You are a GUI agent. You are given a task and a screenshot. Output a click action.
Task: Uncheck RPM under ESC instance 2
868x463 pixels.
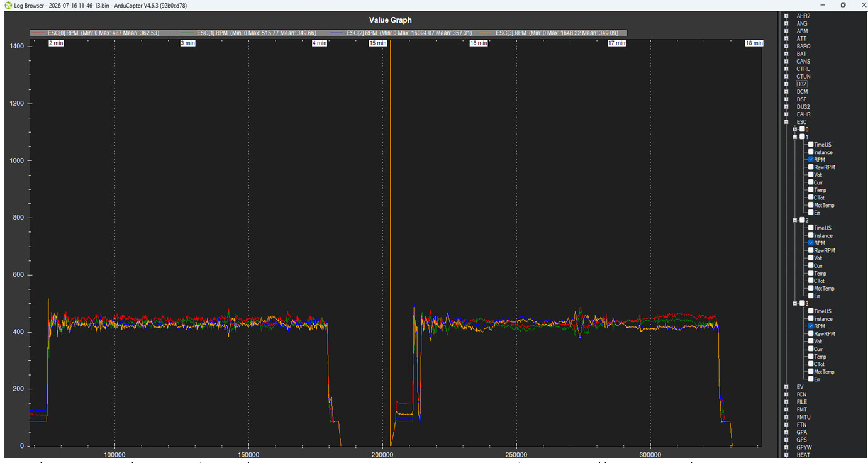pyautogui.click(x=811, y=243)
